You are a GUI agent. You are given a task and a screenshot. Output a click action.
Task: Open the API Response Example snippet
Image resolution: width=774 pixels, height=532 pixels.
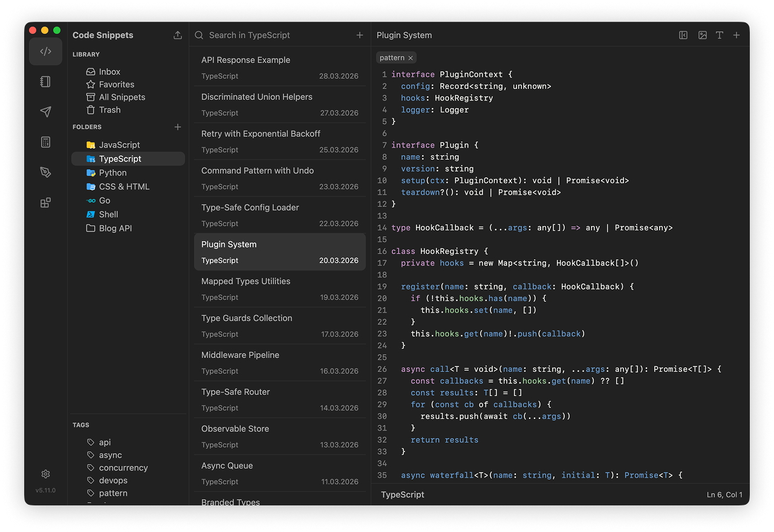[x=280, y=68]
